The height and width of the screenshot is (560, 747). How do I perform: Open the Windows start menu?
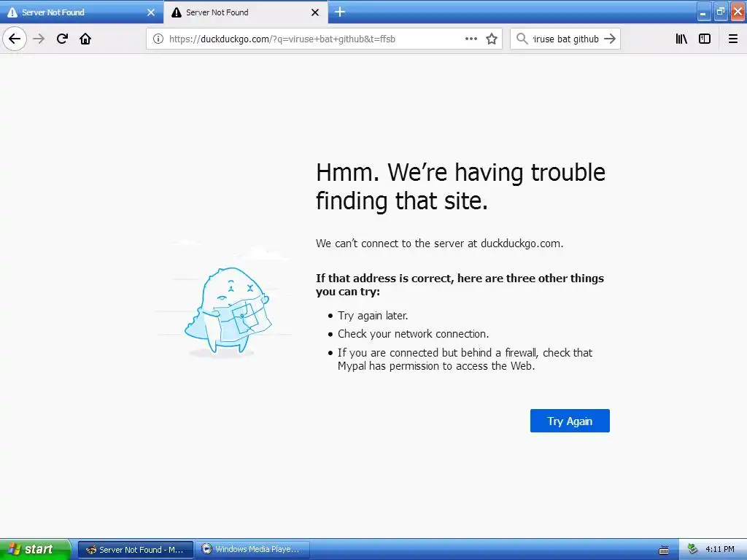coord(35,550)
